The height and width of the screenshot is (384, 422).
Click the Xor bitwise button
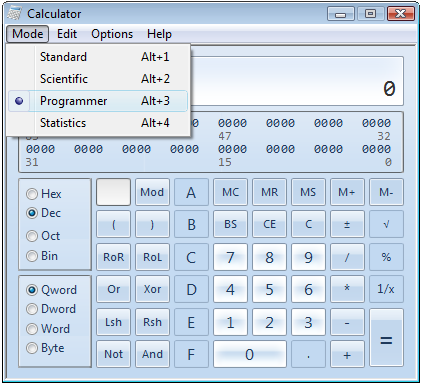tap(152, 289)
